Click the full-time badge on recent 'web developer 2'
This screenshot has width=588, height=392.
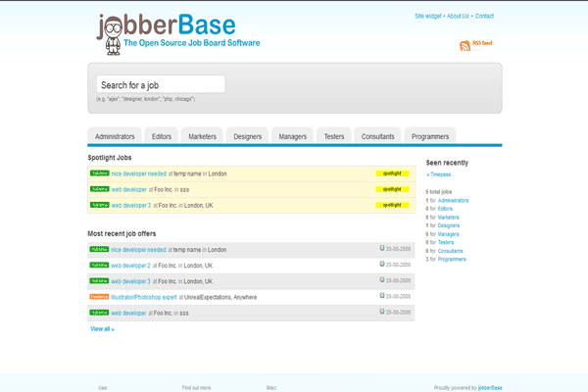(x=99, y=266)
